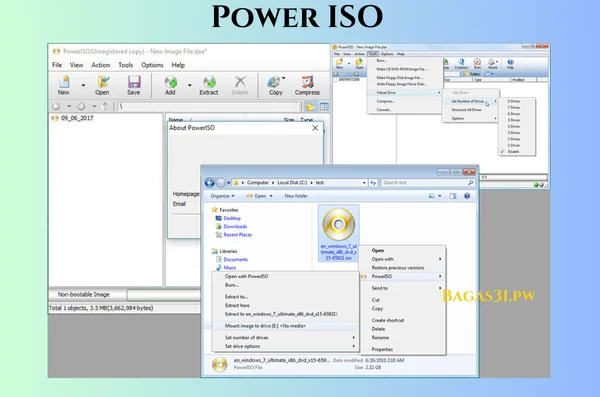Select 09_06_2017 tree item in PowerISO
600x397 pixels.
point(77,118)
